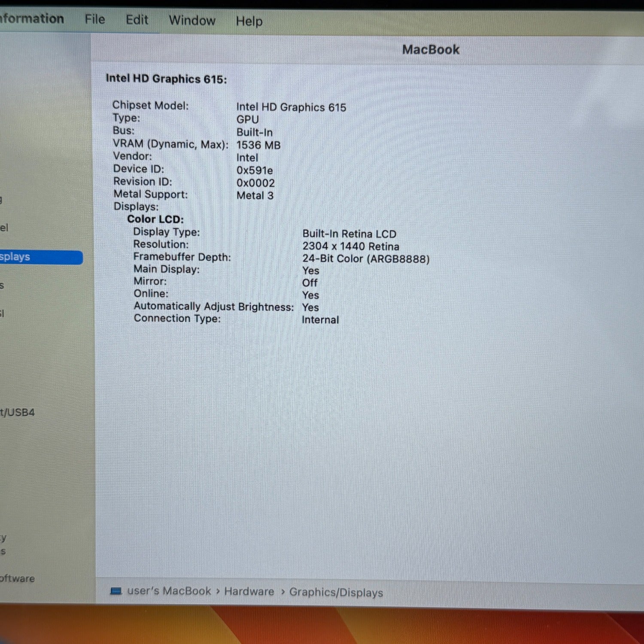644x644 pixels.
Task: Open the Window menu
Action: [192, 21]
